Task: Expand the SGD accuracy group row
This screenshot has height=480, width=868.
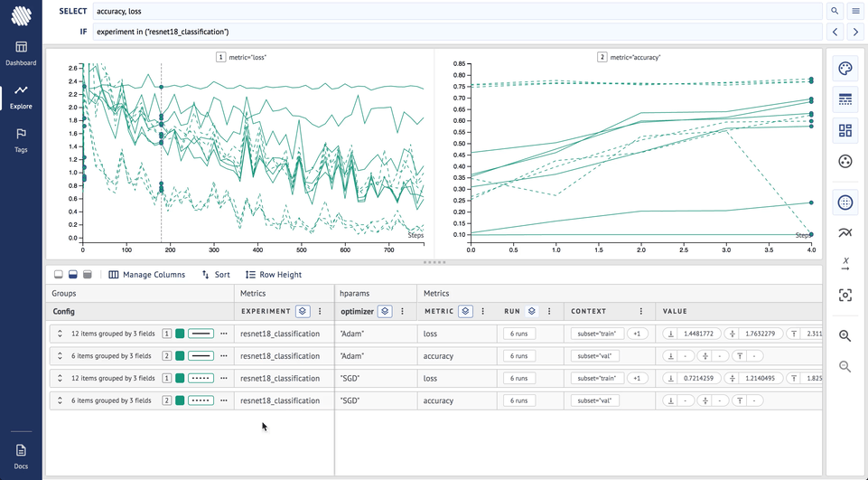Action: pos(60,400)
